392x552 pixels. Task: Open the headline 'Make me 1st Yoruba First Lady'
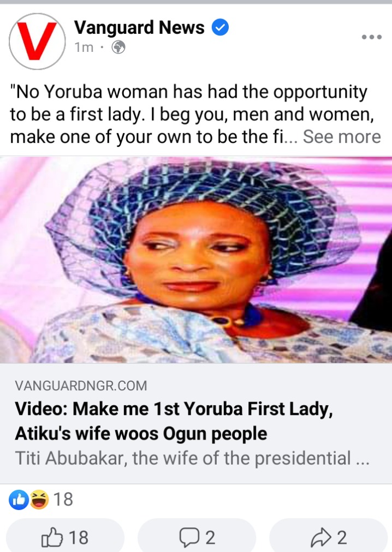coord(174,421)
